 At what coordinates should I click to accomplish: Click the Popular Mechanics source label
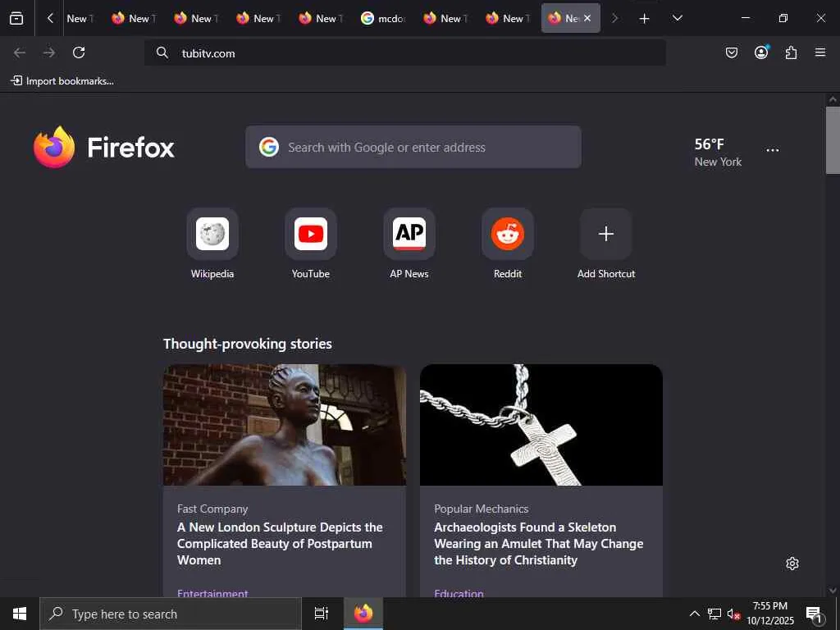point(481,509)
